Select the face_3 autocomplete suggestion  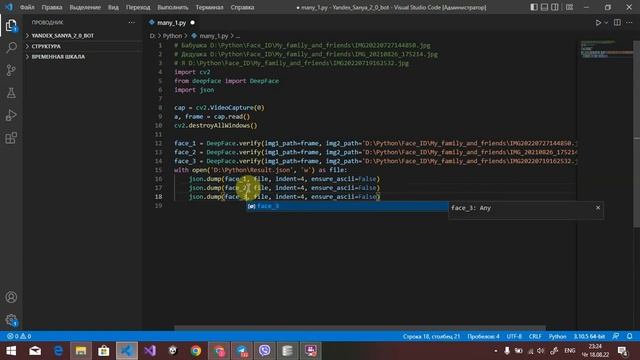(347, 206)
